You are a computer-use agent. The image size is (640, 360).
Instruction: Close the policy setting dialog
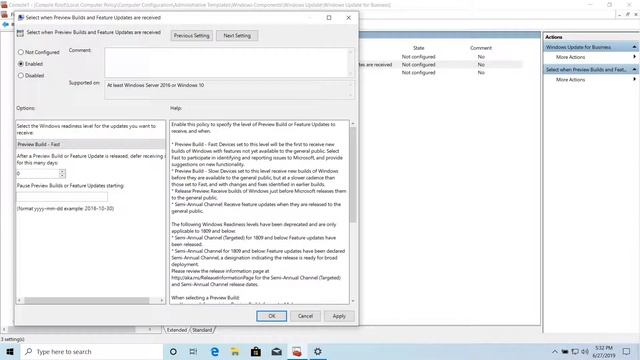pyautogui.click(x=349, y=18)
